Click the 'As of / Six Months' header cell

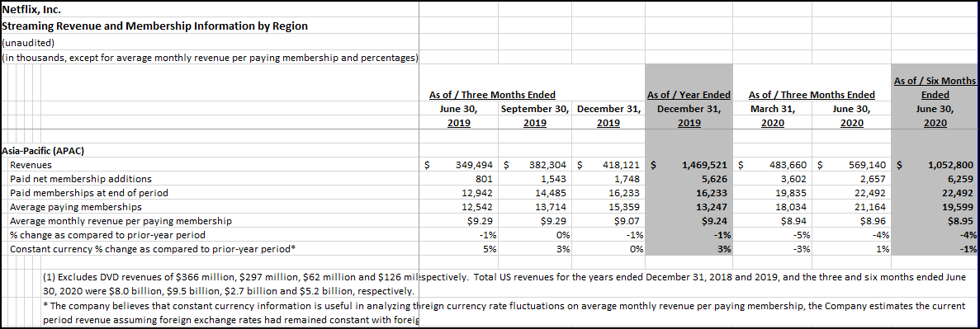click(935, 81)
